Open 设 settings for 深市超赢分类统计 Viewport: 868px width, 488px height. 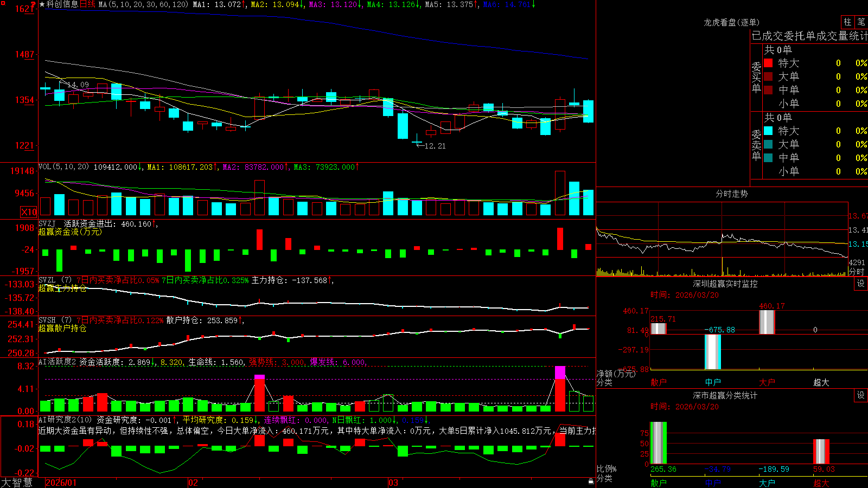pyautogui.click(x=861, y=395)
